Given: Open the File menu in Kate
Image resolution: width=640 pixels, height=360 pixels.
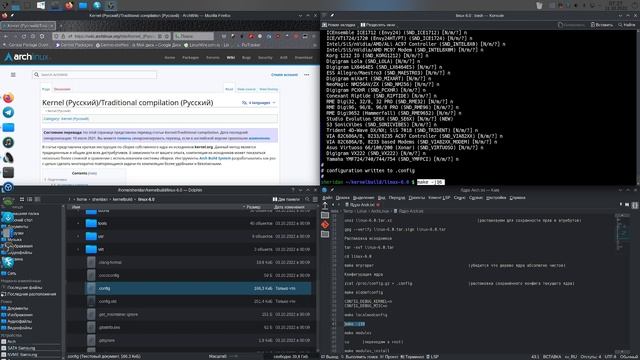Looking at the screenshot, I should 327,198.
